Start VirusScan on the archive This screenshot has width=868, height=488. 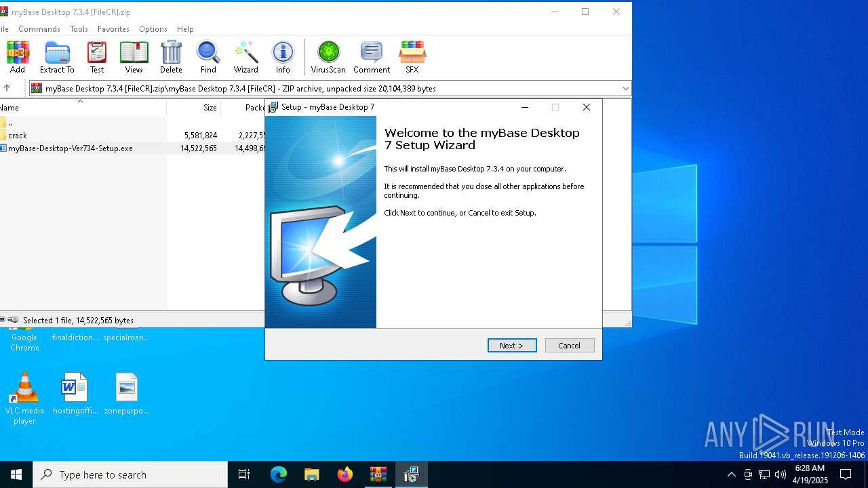[328, 57]
